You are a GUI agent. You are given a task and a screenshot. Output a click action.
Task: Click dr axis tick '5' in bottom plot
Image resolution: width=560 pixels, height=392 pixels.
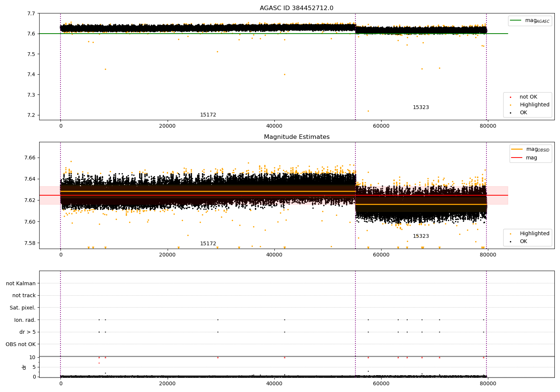coord(34,367)
